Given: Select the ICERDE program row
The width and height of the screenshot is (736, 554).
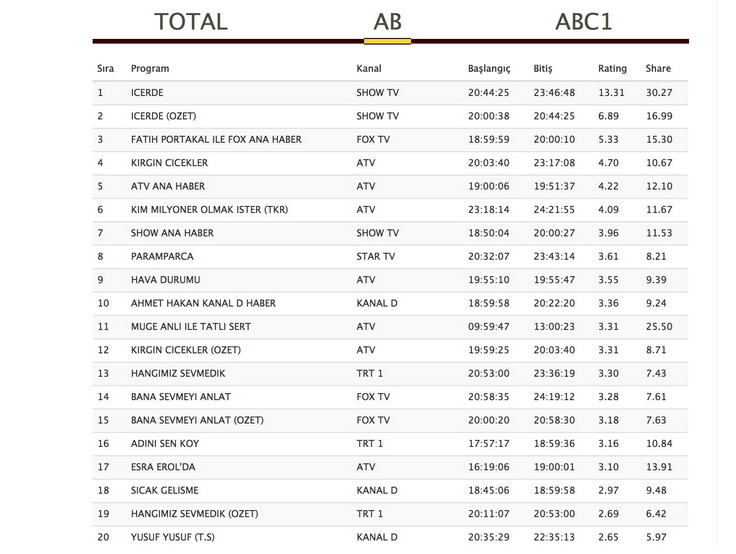Looking at the screenshot, I should pos(146,93).
